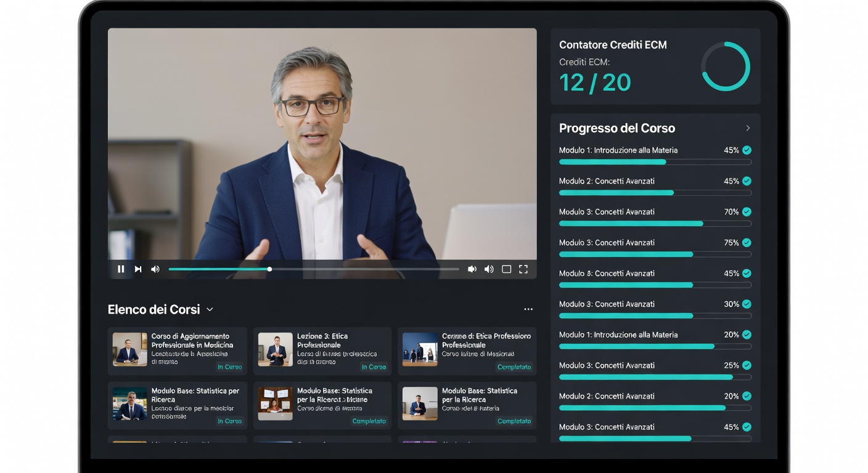The image size is (868, 473).
Task: Click the video seek bar handle
Action: pyautogui.click(x=269, y=269)
